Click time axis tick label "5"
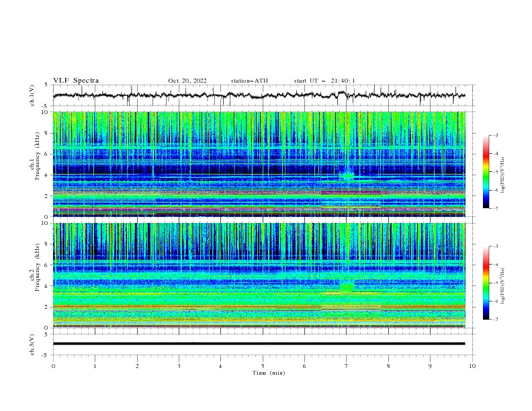This screenshot has height=411, width=532. click(263, 366)
